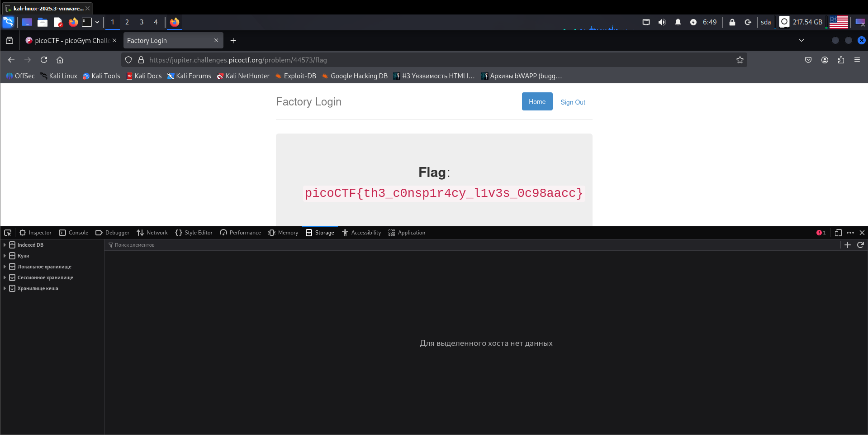This screenshot has height=435, width=868.
Task: Click the blue Home button
Action: point(537,102)
